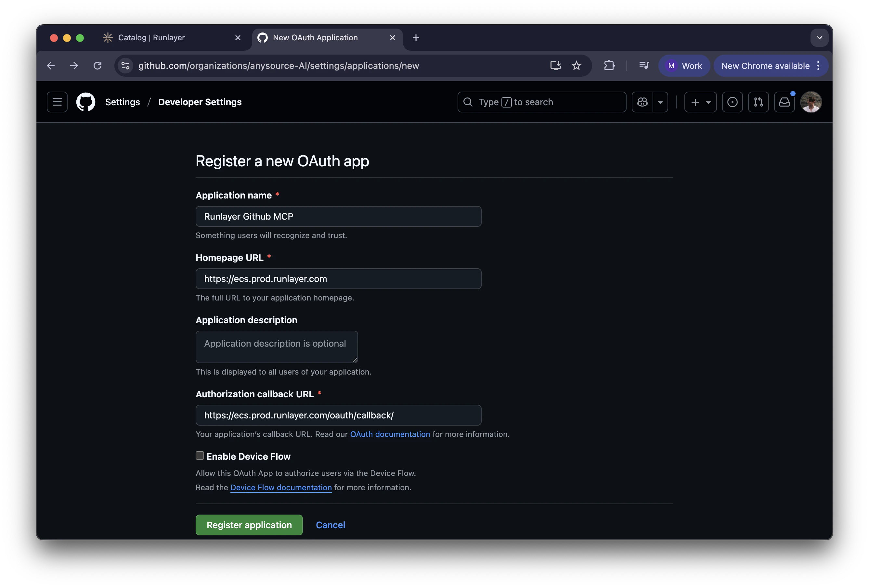The width and height of the screenshot is (869, 588).
Task: View site information icon in address bar
Action: (126, 66)
